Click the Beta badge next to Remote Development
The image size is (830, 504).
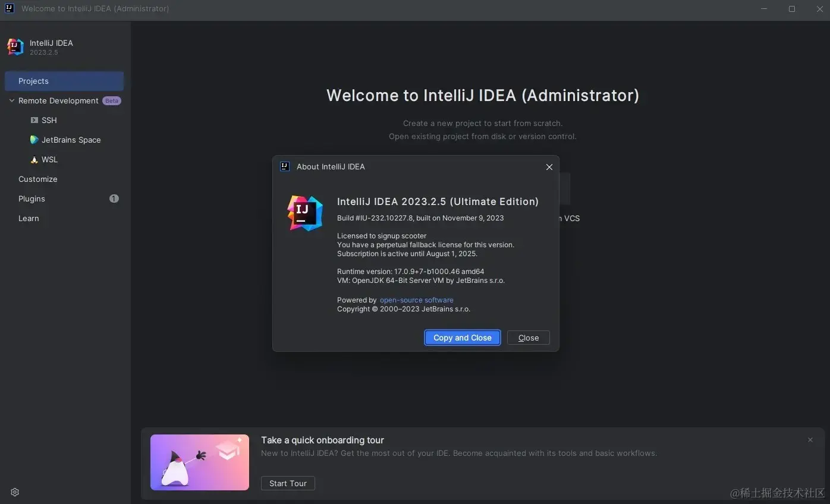tap(112, 100)
